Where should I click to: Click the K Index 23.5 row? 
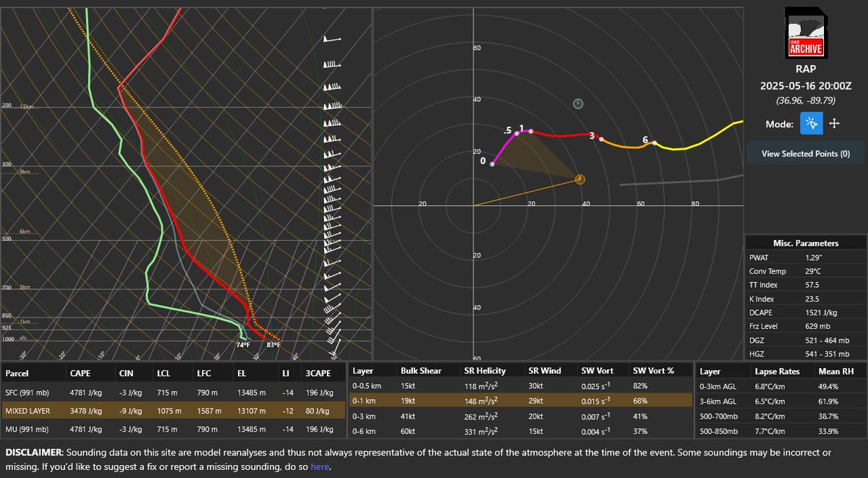click(x=805, y=299)
